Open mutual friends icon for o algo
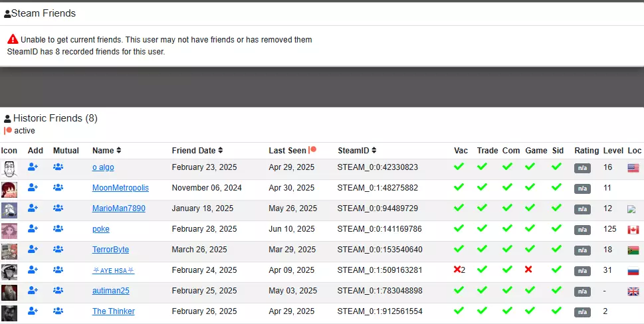The height and width of the screenshot is (324, 644). (58, 167)
